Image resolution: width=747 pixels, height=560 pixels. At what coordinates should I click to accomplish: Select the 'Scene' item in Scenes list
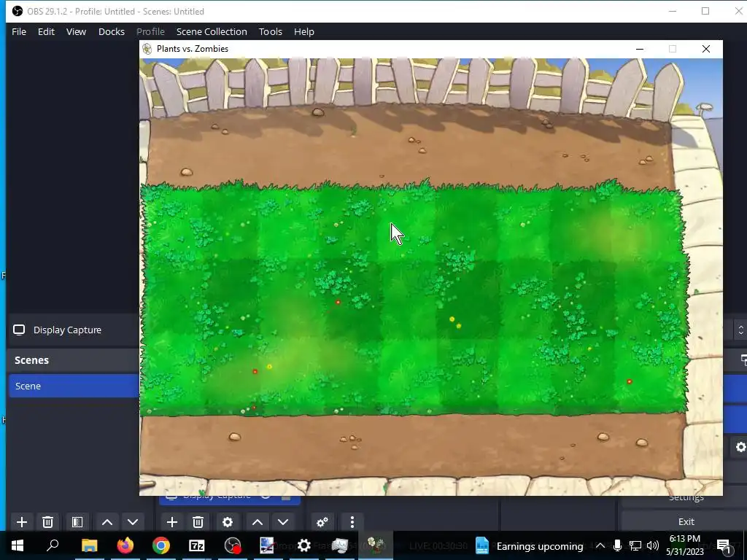pyautogui.click(x=74, y=386)
